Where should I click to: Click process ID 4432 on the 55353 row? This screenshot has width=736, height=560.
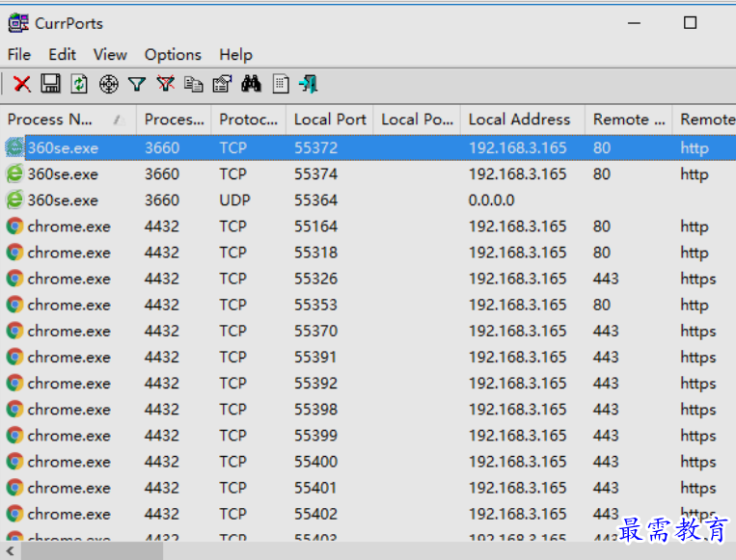[x=161, y=305]
